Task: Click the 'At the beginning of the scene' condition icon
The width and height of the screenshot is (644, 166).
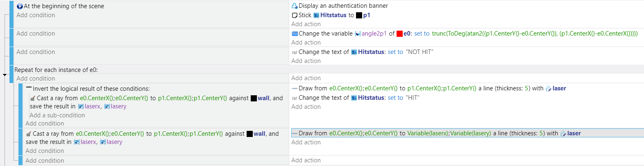Action: pos(20,6)
